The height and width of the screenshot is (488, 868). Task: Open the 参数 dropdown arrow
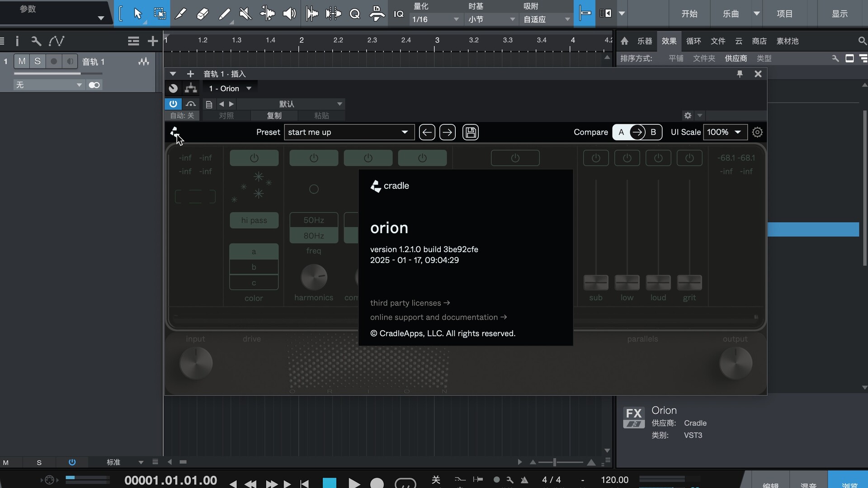tap(100, 19)
